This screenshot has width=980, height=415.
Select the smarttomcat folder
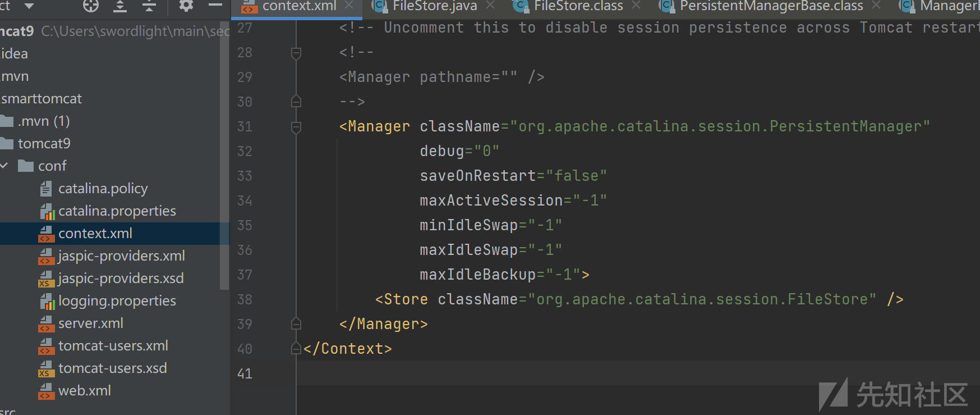[42, 98]
